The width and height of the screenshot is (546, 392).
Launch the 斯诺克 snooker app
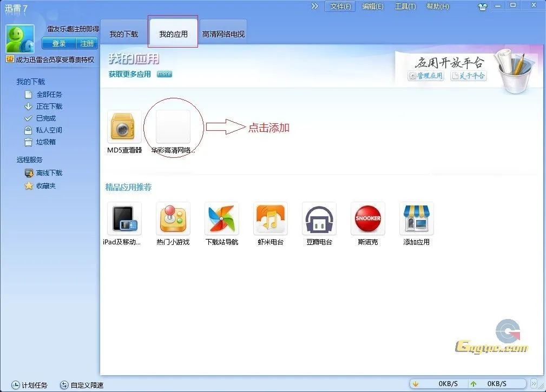[x=368, y=218]
